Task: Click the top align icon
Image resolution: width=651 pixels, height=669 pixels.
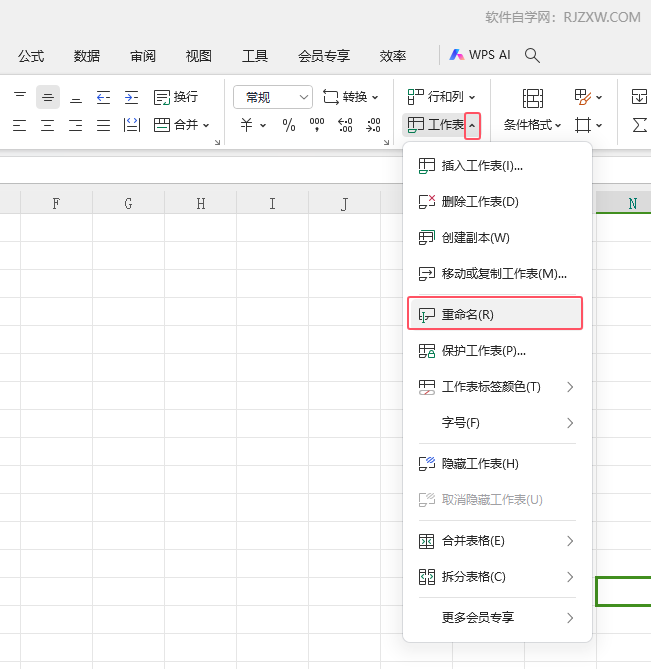Action: 20,97
